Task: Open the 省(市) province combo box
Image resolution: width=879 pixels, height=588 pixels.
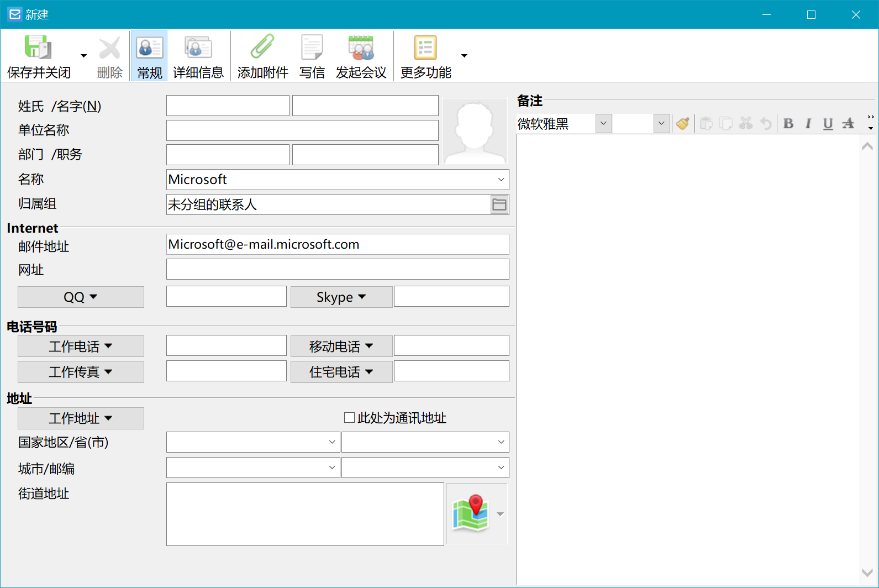Action: 425,442
